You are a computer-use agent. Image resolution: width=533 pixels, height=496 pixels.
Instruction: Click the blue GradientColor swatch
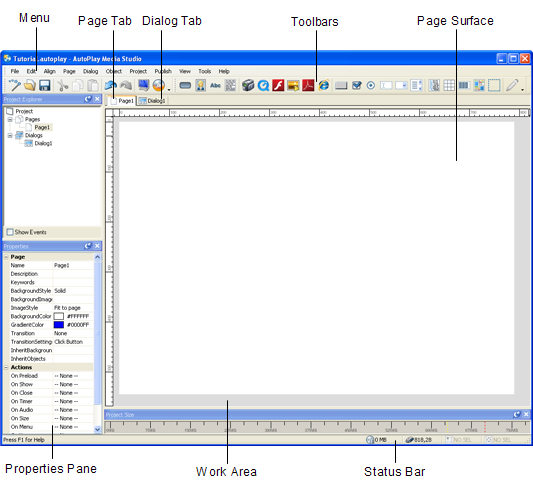59,325
